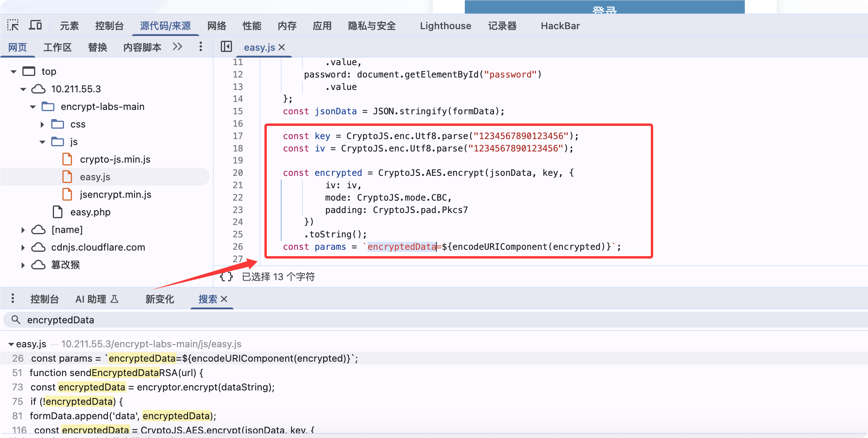Screen dimensions: 868x438
Task: Open the HackBar panel
Action: click(560, 26)
